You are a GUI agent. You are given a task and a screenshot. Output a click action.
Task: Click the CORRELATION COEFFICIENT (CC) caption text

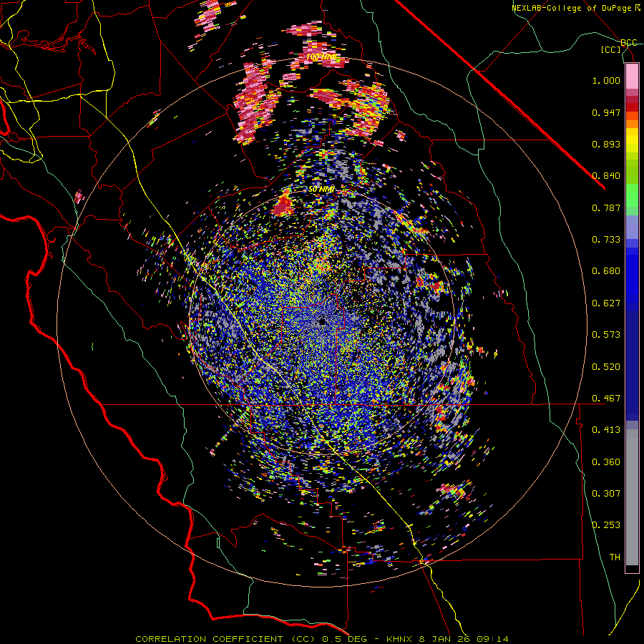click(226, 639)
